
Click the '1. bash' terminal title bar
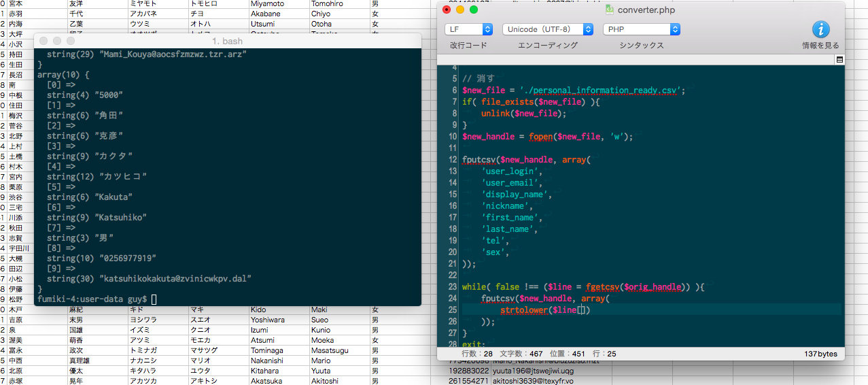coord(227,41)
